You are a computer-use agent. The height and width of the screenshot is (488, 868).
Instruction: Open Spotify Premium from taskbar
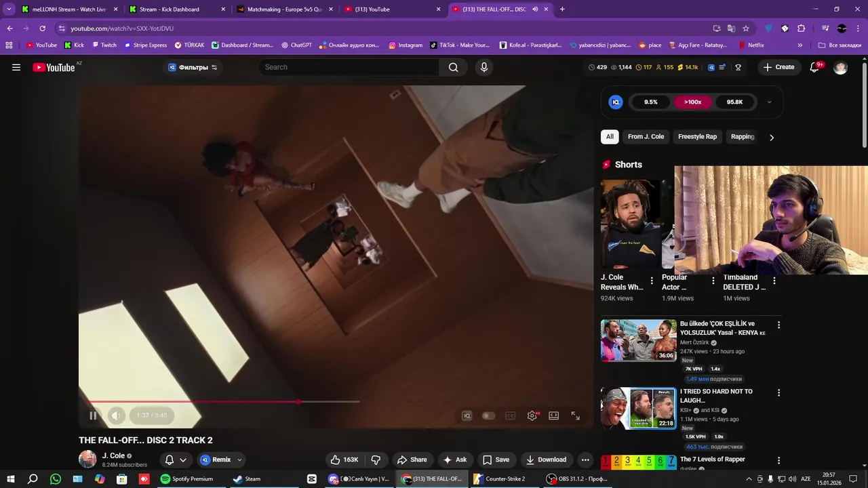[x=186, y=479]
